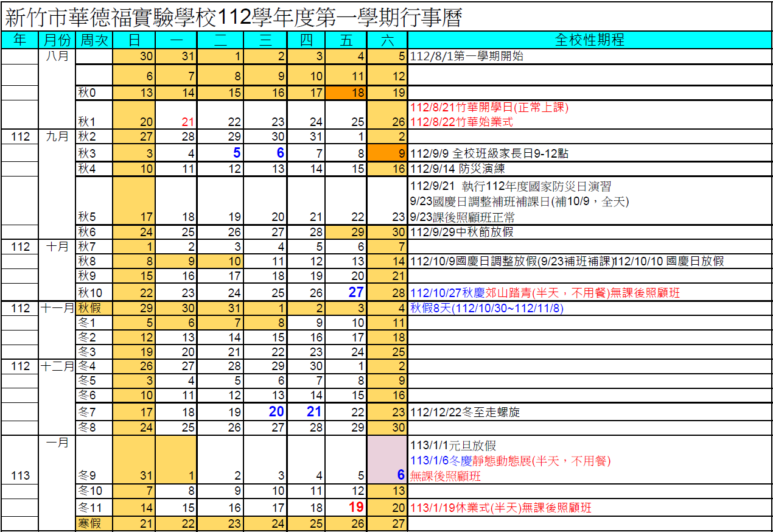Click the 112/8/22竹華始業式 event
The image size is (773, 532).
tap(461, 122)
